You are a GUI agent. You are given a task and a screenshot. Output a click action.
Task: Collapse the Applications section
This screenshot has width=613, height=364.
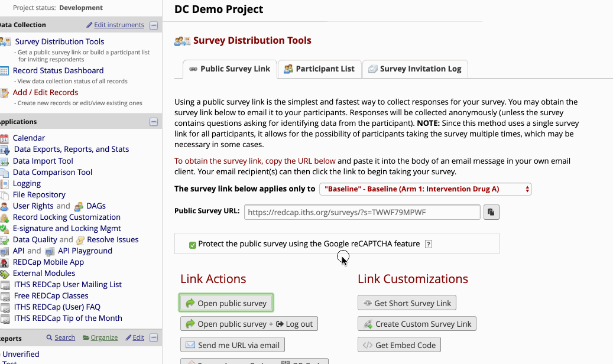[154, 122]
